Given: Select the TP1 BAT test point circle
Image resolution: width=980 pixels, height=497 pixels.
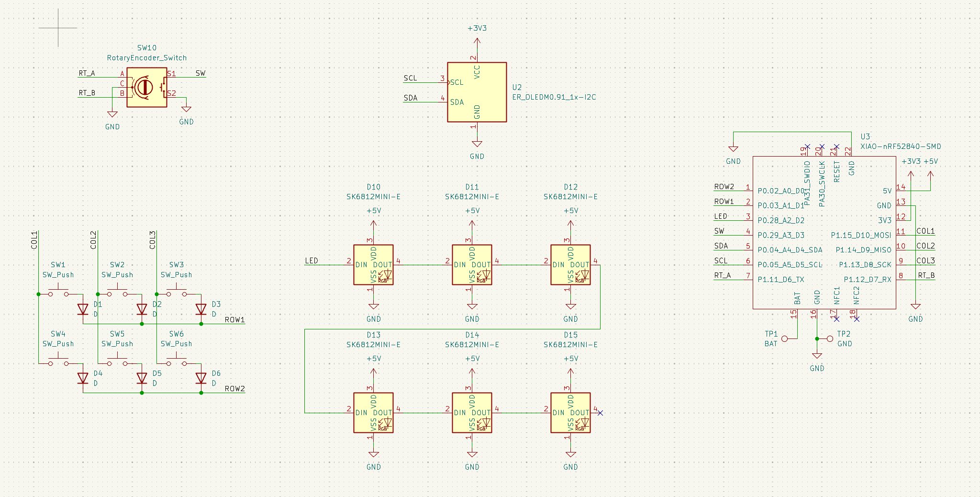Looking at the screenshot, I should [784, 339].
